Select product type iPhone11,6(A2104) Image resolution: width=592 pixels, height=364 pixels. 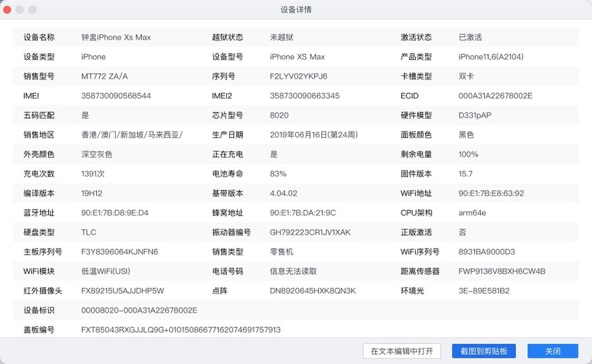(x=491, y=57)
